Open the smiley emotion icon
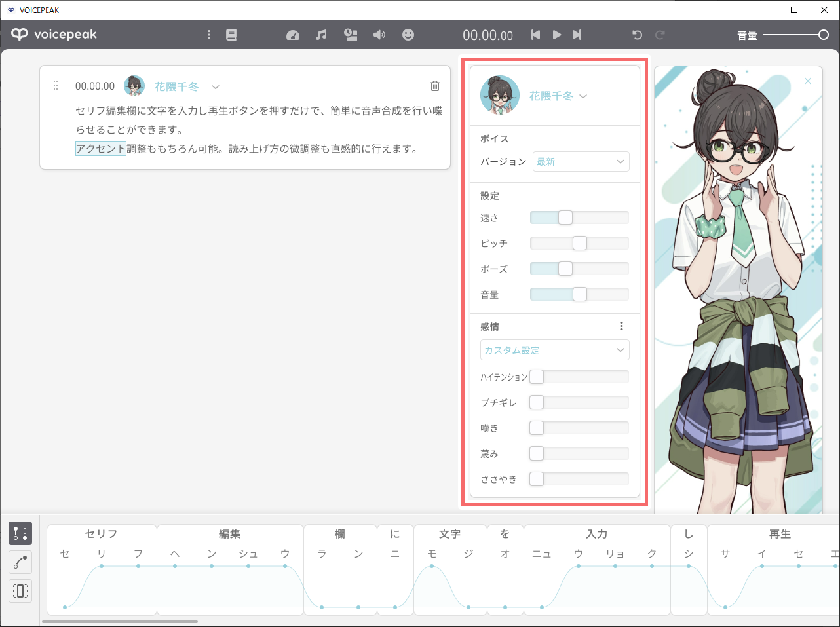Image resolution: width=840 pixels, height=627 pixels. click(408, 35)
